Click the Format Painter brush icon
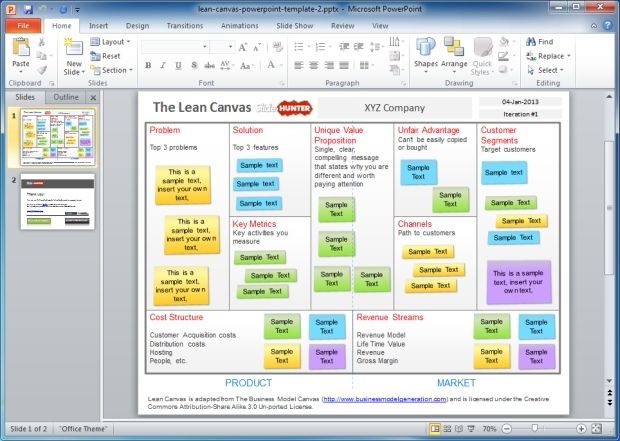This screenshot has width=620, height=441. [42, 70]
